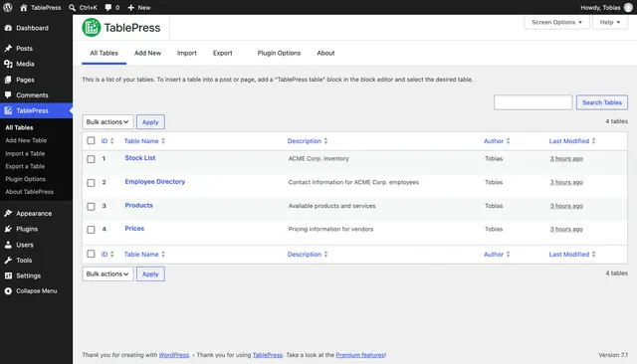The image size is (637, 364).
Task: Sort by Last Modified arrows in header
Action: (x=594, y=141)
